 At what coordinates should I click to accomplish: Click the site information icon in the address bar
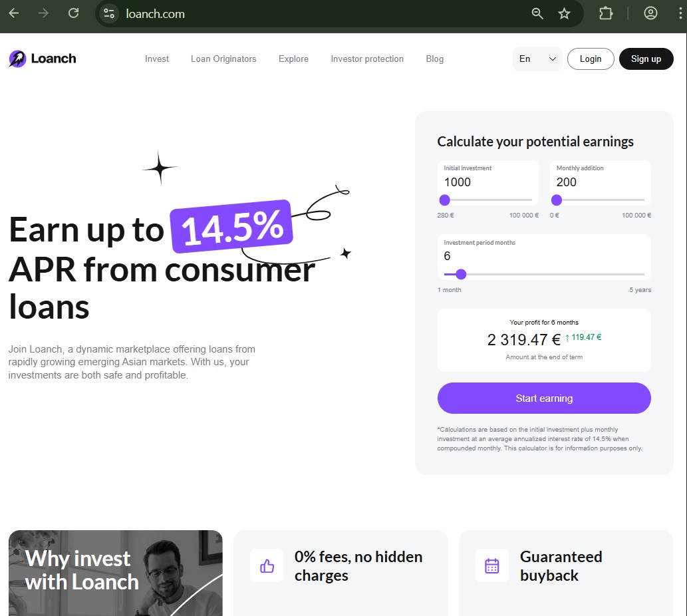click(x=108, y=13)
